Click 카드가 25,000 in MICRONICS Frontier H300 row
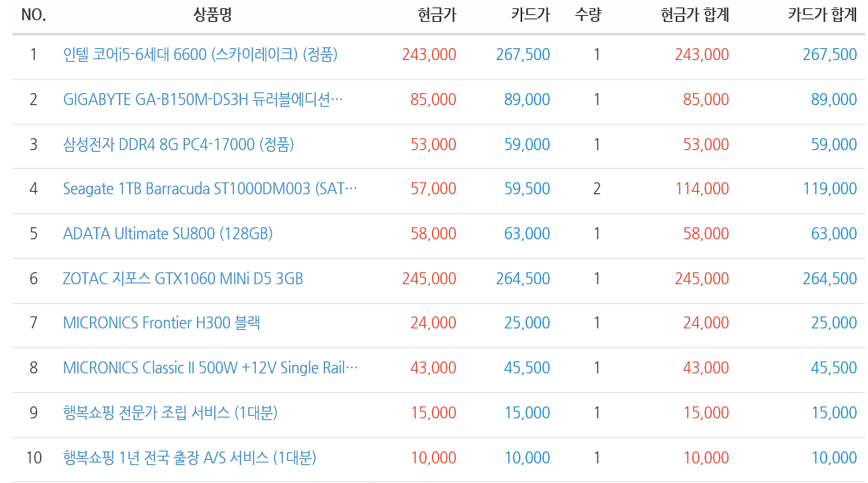Screen dimensions: 868x483 click(527, 323)
